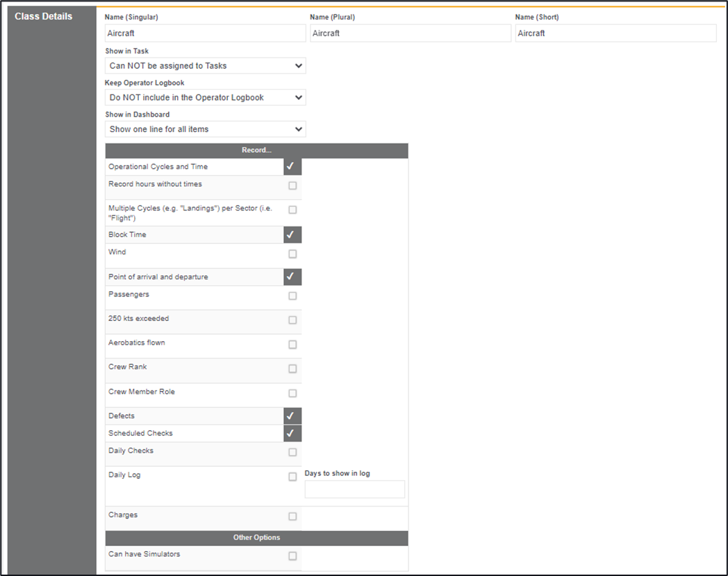728x576 pixels.
Task: Enable 250 kts exceeded checkbox
Action: 292,320
